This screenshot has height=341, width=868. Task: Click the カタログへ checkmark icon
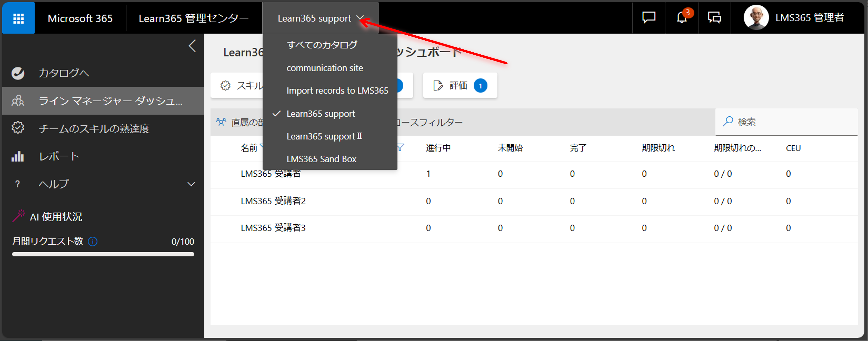tap(18, 73)
